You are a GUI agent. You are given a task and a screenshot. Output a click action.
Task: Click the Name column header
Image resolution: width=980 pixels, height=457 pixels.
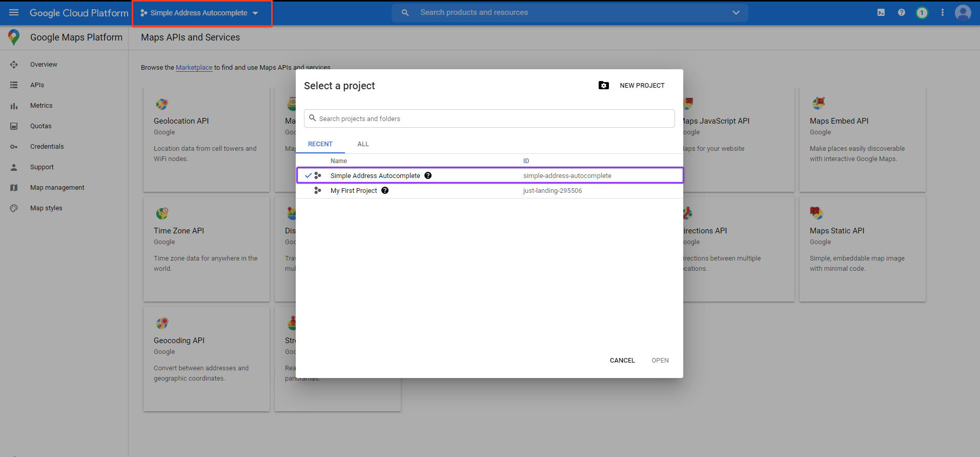coord(338,161)
